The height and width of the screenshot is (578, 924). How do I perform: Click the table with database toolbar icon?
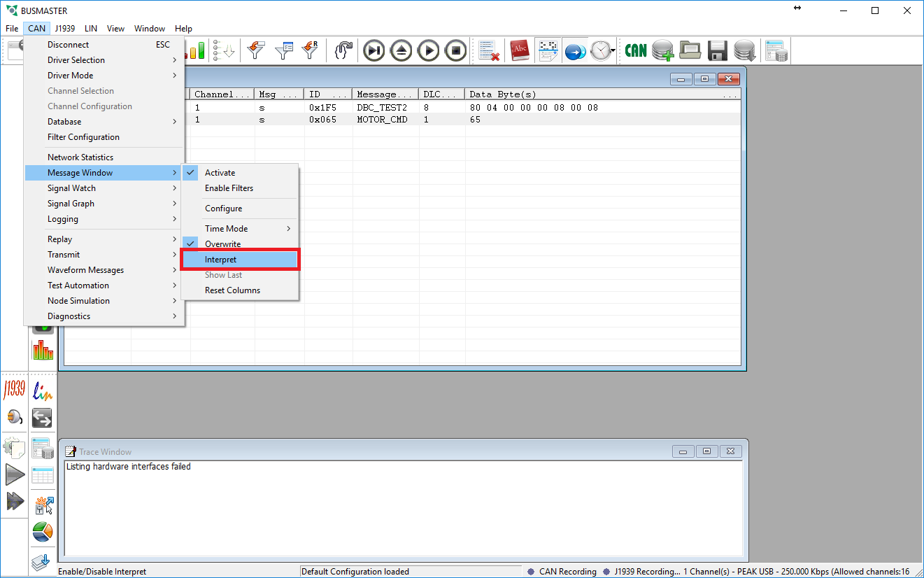point(776,50)
